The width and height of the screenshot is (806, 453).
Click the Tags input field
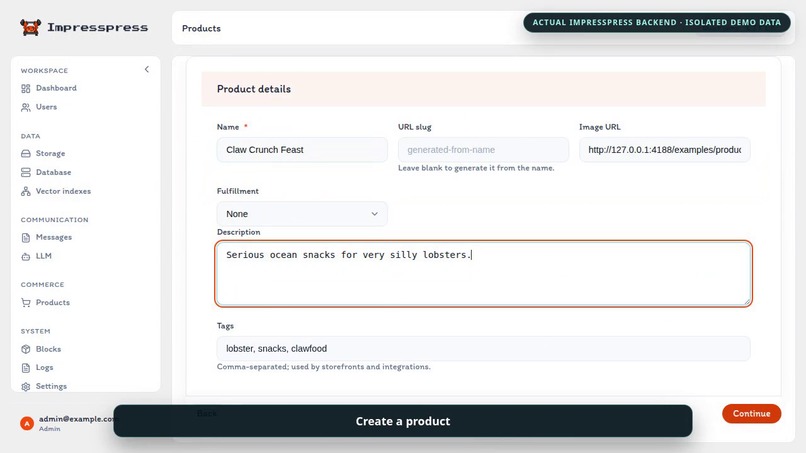pyautogui.click(x=484, y=349)
